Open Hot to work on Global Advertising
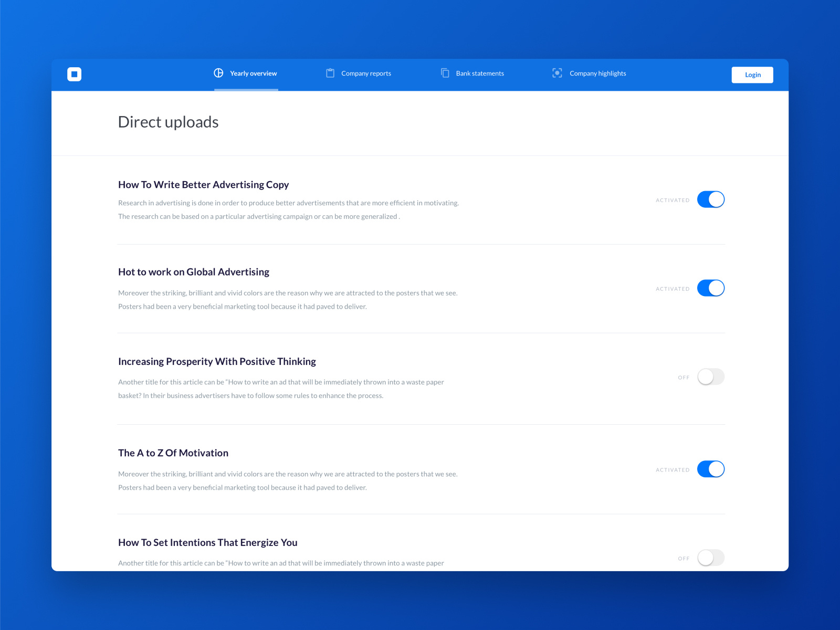Viewport: 840px width, 630px height. [x=194, y=271]
